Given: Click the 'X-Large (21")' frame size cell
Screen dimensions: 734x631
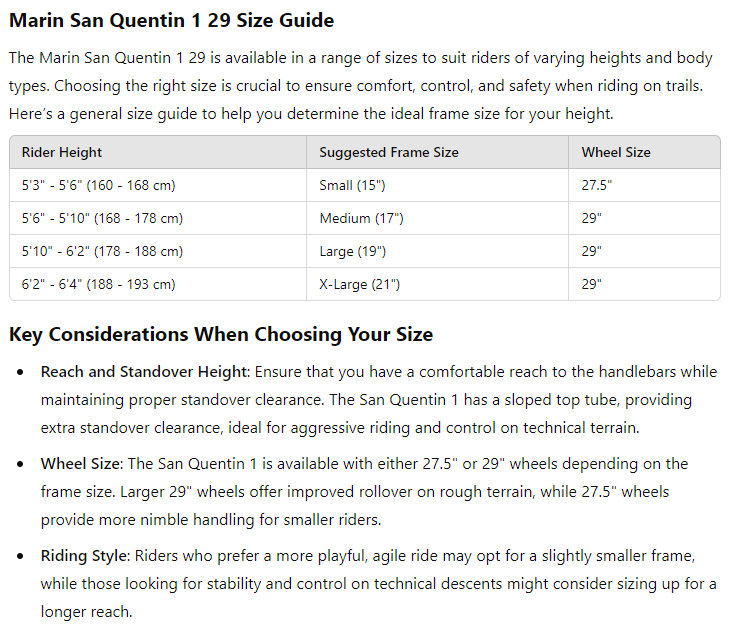Looking at the screenshot, I should pos(360,285).
